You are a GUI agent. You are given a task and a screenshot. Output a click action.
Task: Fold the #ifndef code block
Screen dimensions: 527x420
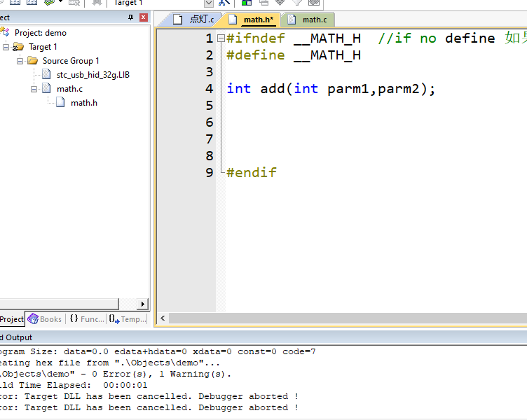(x=221, y=38)
